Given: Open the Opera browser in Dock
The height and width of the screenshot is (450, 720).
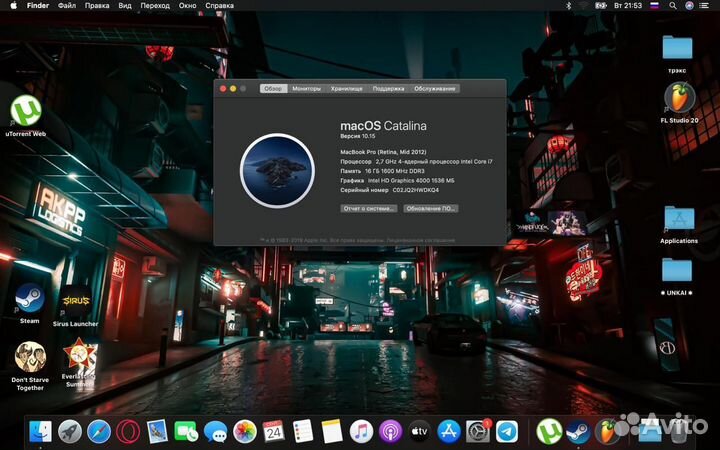Looking at the screenshot, I should pyautogui.click(x=128, y=432).
